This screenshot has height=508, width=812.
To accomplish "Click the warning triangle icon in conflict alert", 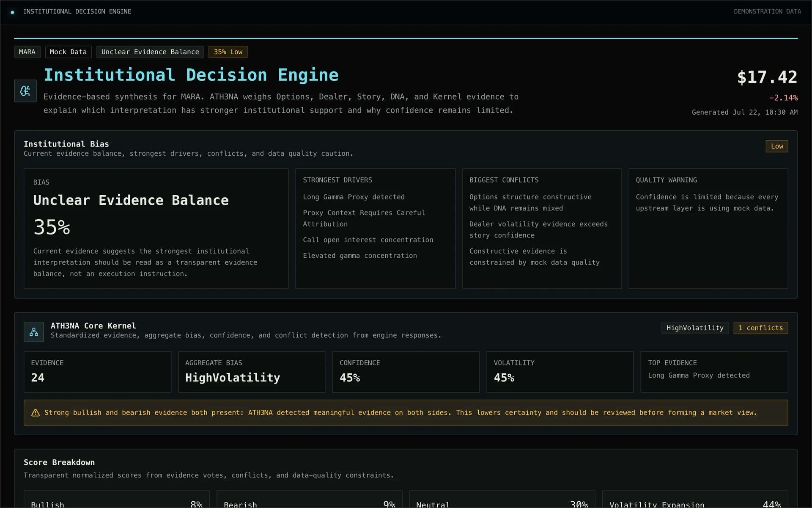I will (x=36, y=413).
